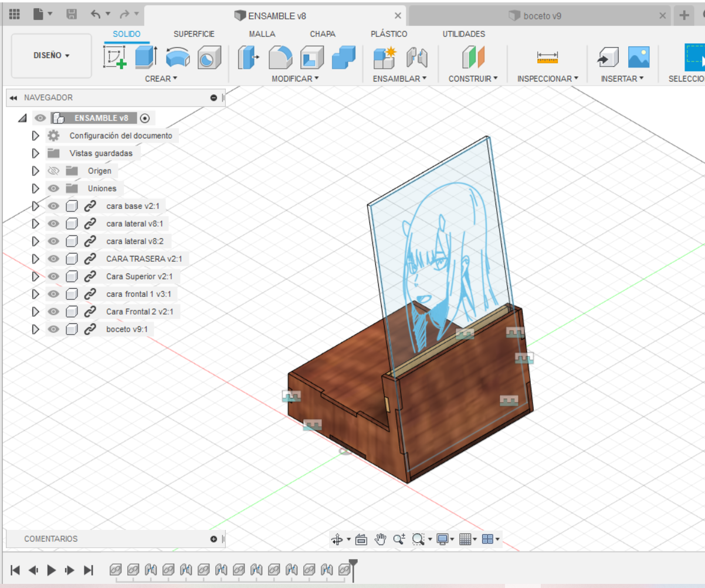Switch to MALLA tab
The image size is (705, 588).
[262, 34]
